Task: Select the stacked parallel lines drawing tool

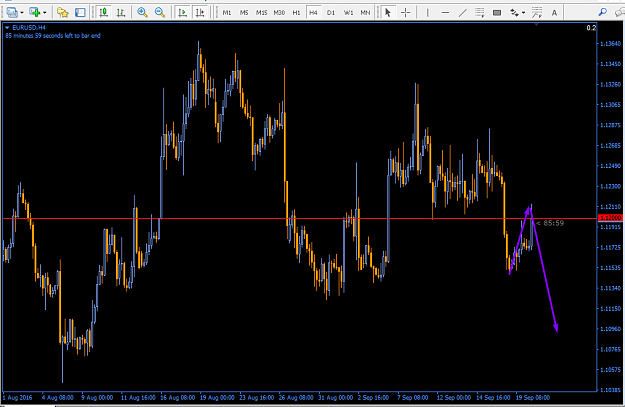Action: pyautogui.click(x=480, y=13)
